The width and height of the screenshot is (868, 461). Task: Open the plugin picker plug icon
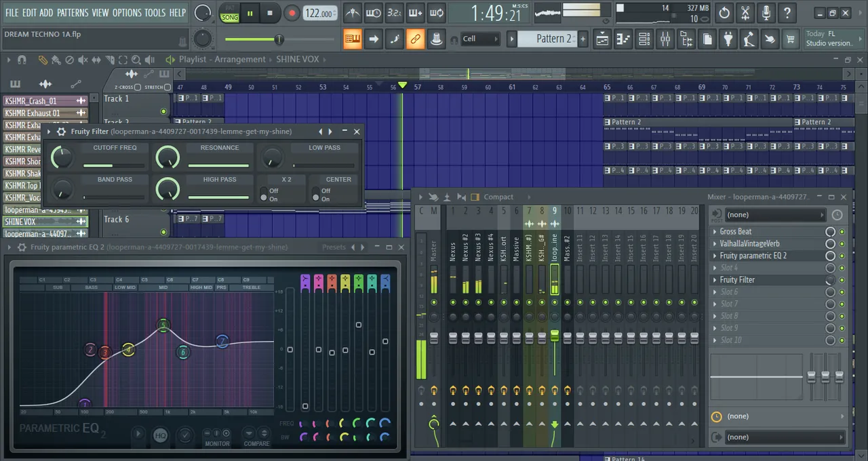728,39
